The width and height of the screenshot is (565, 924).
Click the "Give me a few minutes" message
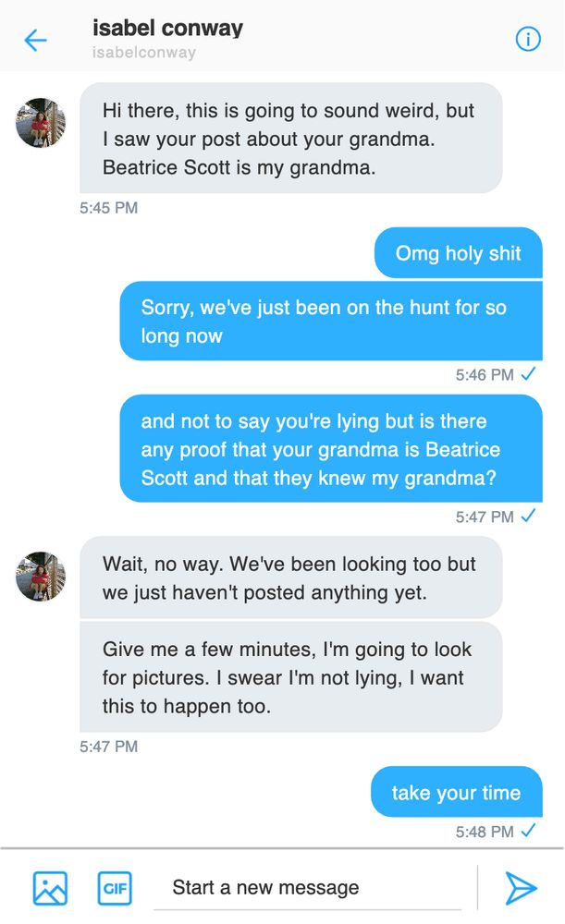pyautogui.click(x=290, y=676)
